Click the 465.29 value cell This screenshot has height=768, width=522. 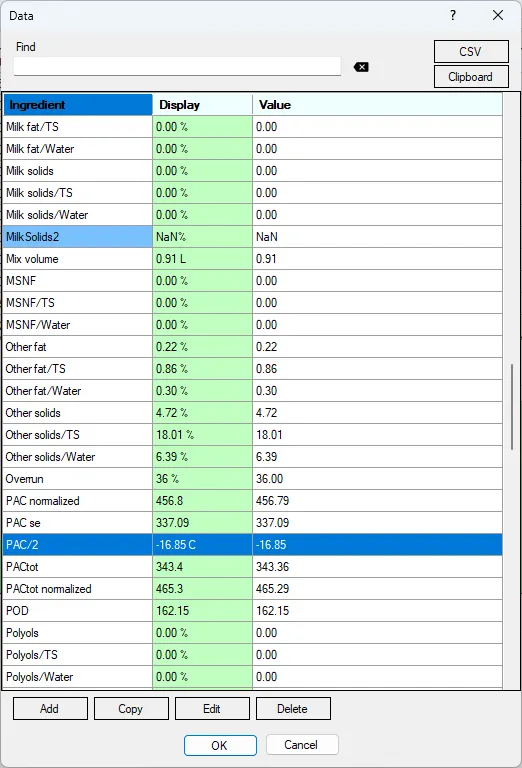coord(378,589)
